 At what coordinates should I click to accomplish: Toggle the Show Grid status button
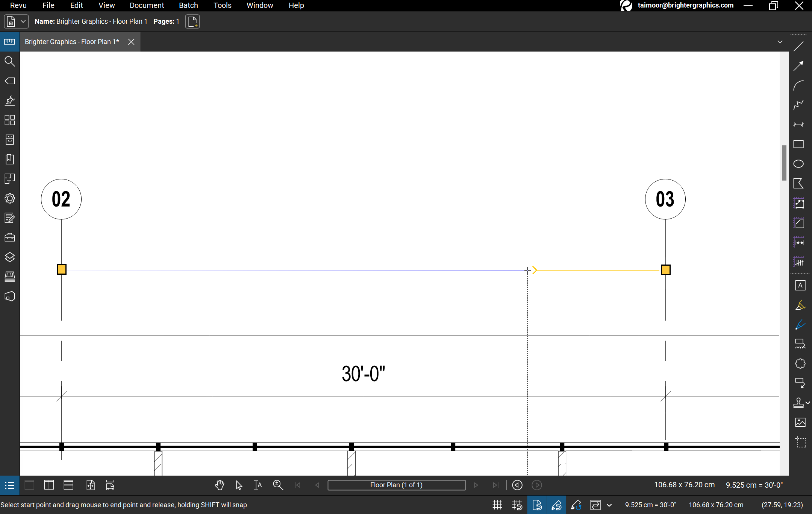[498, 505]
